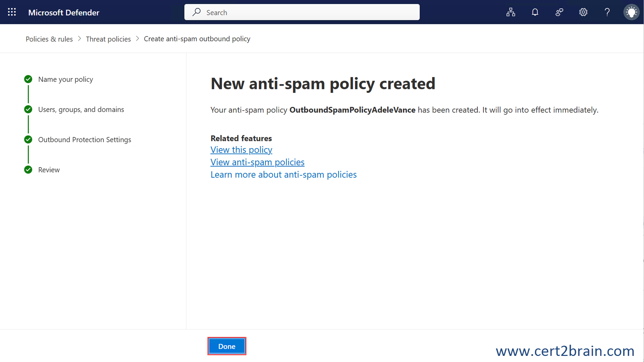Select the Outbound Protection Settings step
The width and height of the screenshot is (644, 362).
(x=84, y=140)
